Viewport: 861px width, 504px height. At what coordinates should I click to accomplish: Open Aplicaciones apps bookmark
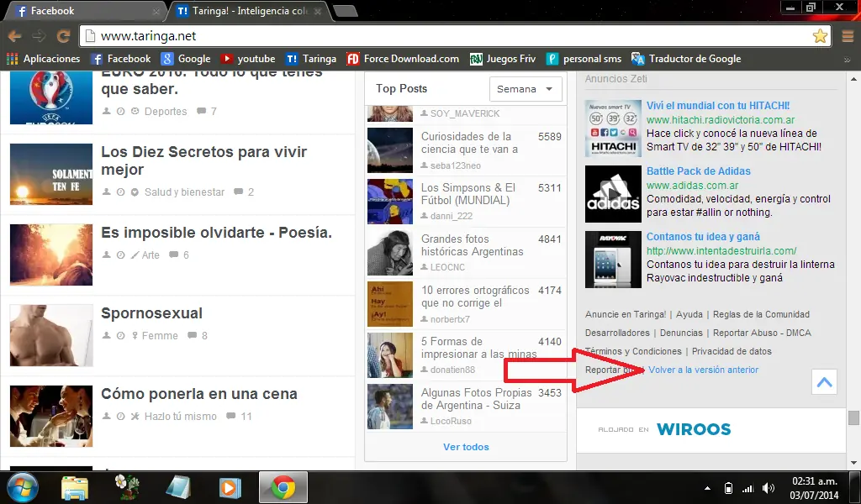pyautogui.click(x=43, y=59)
